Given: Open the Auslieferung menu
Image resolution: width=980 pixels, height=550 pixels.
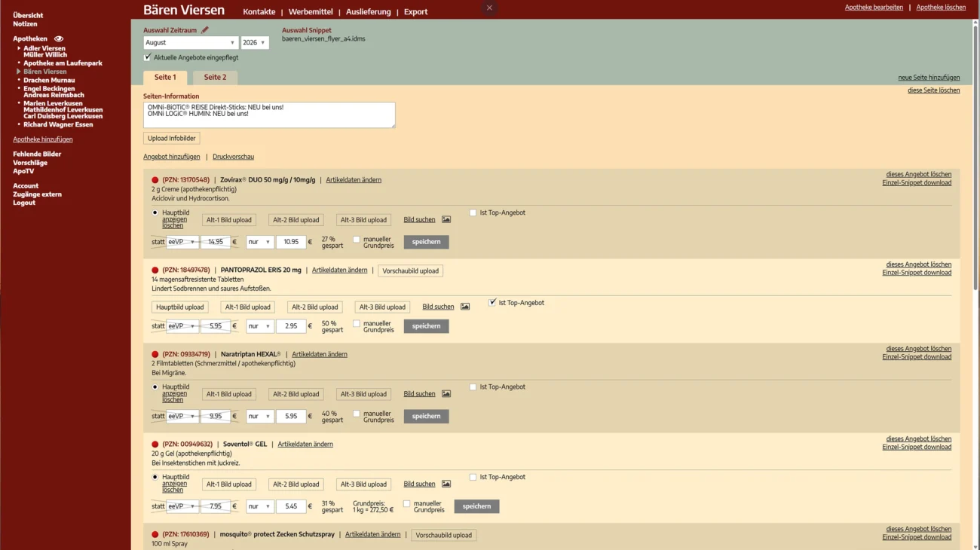Looking at the screenshot, I should coord(369,12).
